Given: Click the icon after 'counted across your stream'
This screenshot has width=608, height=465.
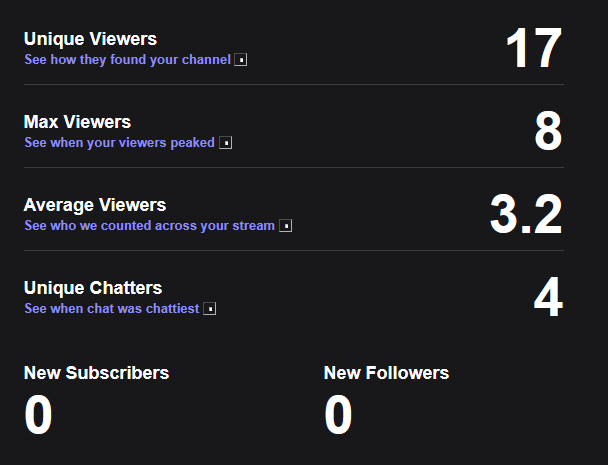Looking at the screenshot, I should coord(286,226).
